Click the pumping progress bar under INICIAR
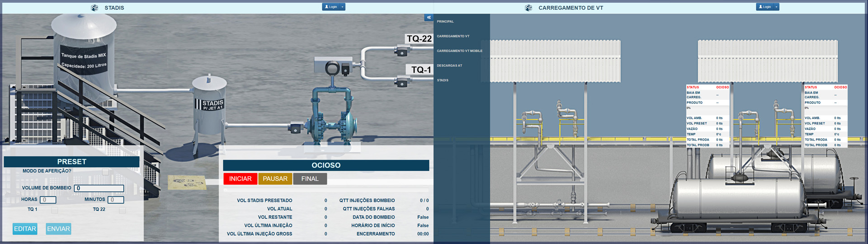Viewport: 868px width, 244px height. 325,190
